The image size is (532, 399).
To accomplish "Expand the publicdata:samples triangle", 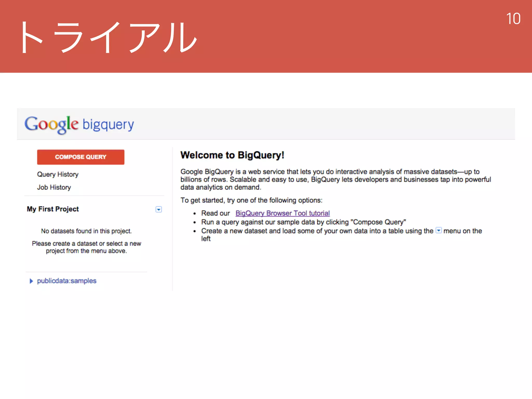I will coord(31,281).
